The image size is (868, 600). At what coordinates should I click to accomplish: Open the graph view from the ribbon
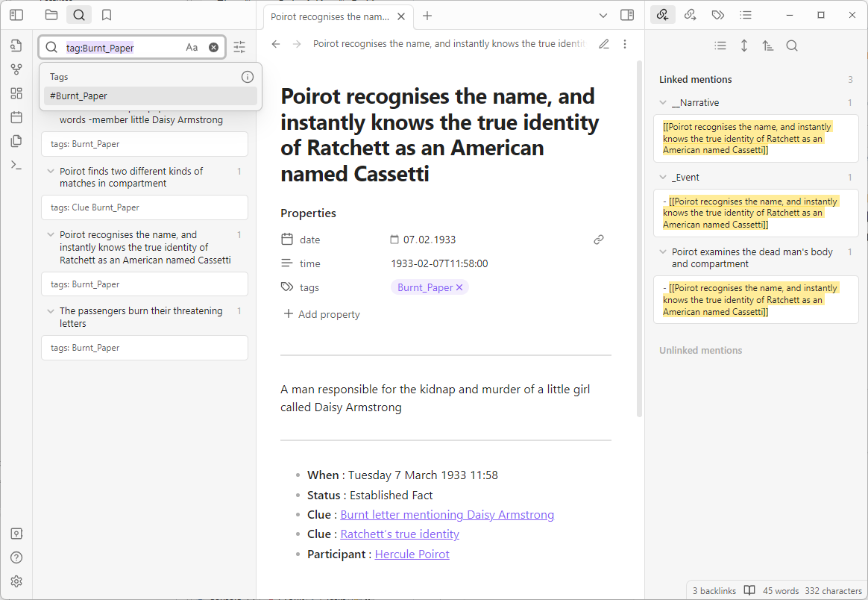16,69
